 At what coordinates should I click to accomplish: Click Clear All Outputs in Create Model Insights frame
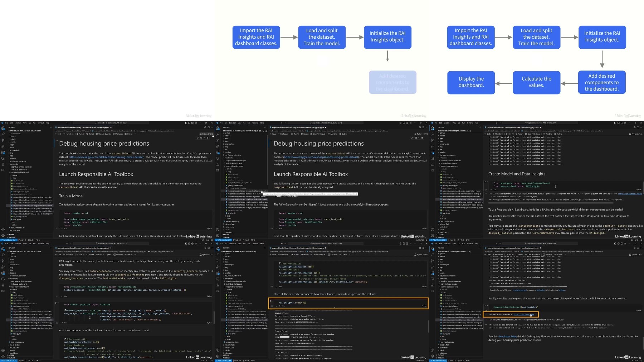(x=533, y=134)
